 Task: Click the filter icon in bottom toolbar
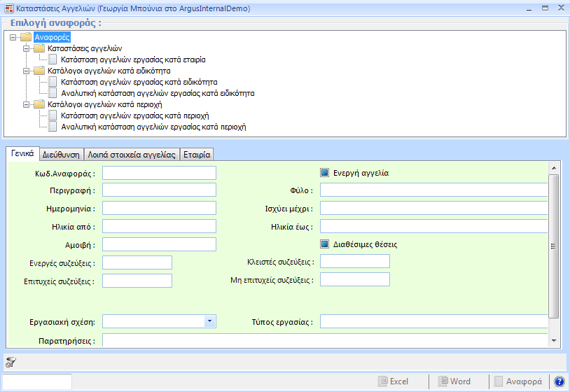[11, 362]
